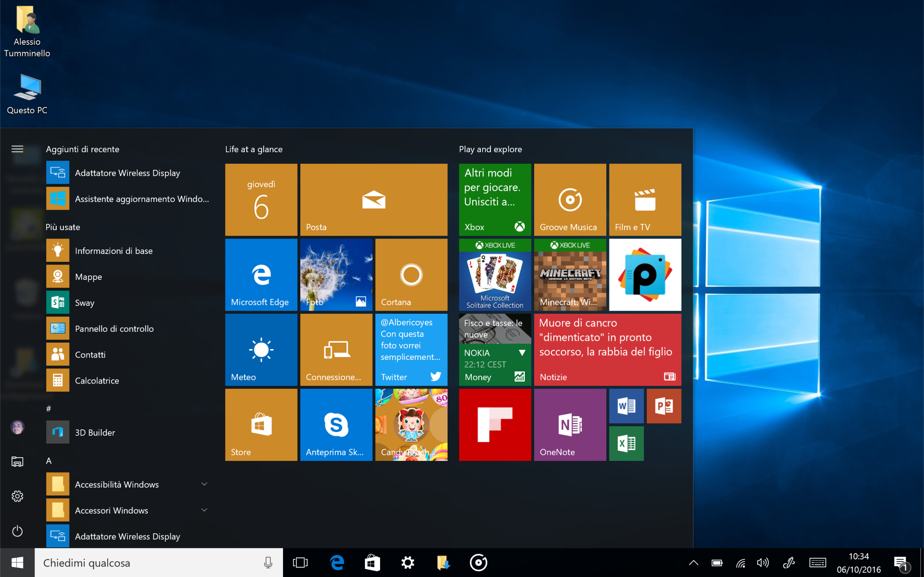
Task: Open the OneNote tile
Action: click(x=570, y=425)
